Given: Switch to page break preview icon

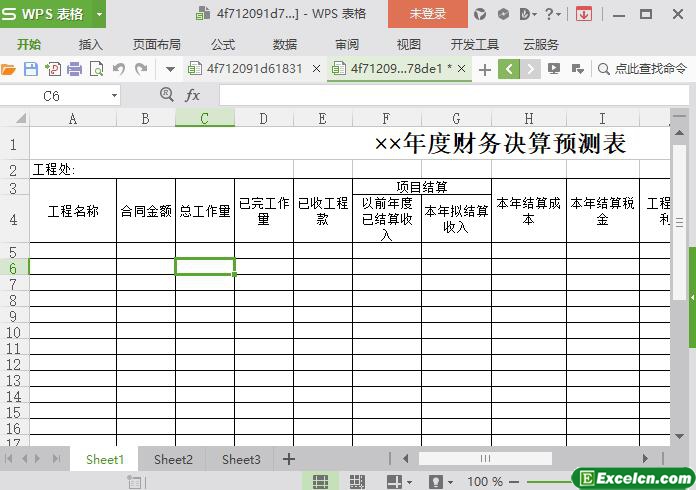Looking at the screenshot, I should pos(357,481).
